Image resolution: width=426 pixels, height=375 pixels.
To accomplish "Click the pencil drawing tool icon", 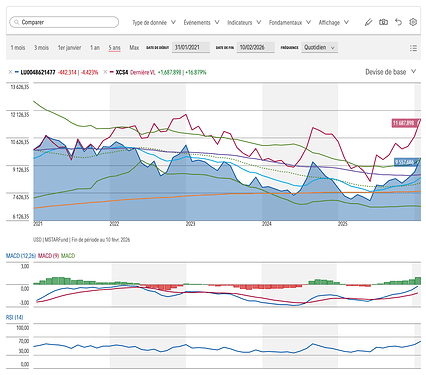I will coord(368,22).
